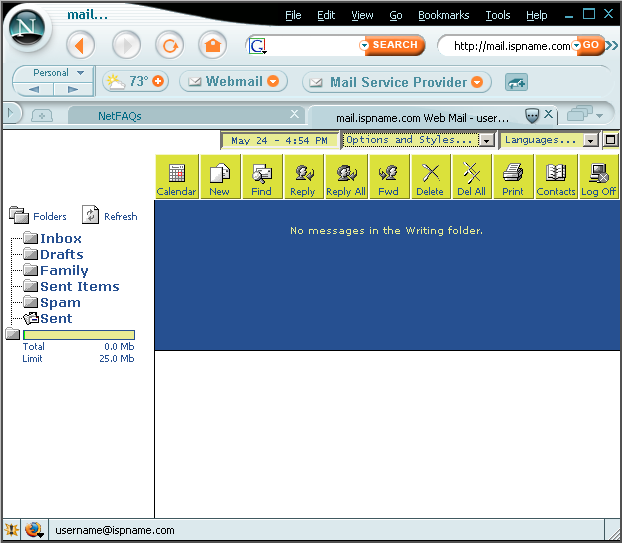This screenshot has height=543, width=622.
Task: Click the bug icon in the status bar
Action: [11, 530]
